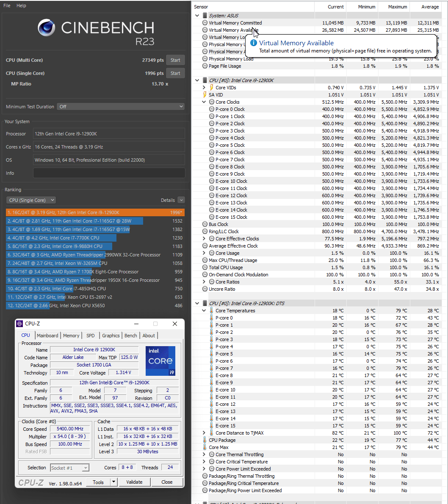This screenshot has width=448, height=504.
Task: Click the Average Effective Clock sensor icon
Action: pyautogui.click(x=205, y=246)
